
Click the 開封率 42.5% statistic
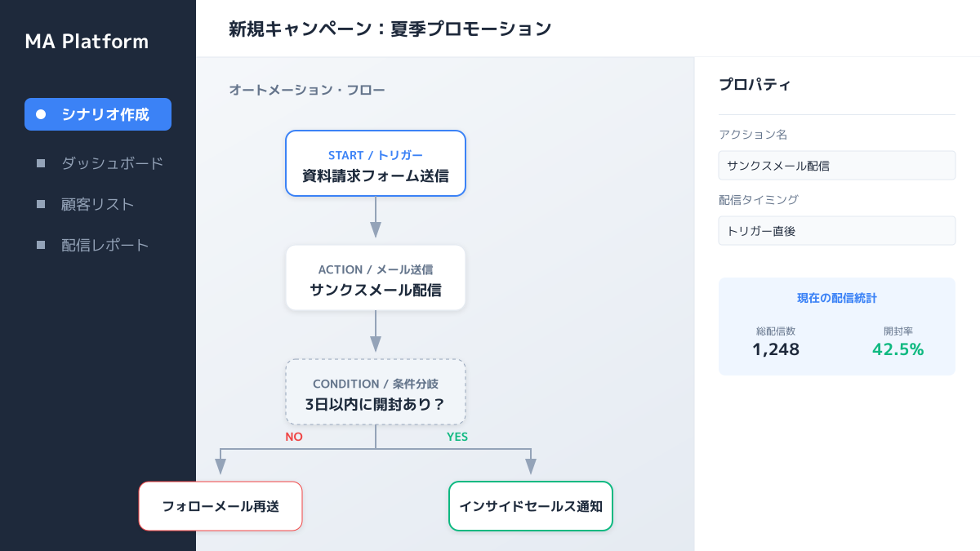898,343
